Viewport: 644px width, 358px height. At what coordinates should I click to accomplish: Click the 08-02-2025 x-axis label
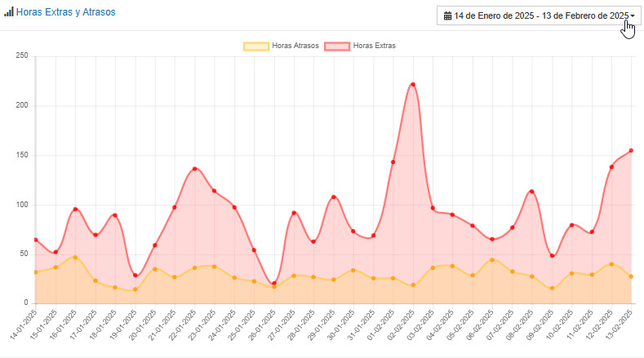point(520,325)
